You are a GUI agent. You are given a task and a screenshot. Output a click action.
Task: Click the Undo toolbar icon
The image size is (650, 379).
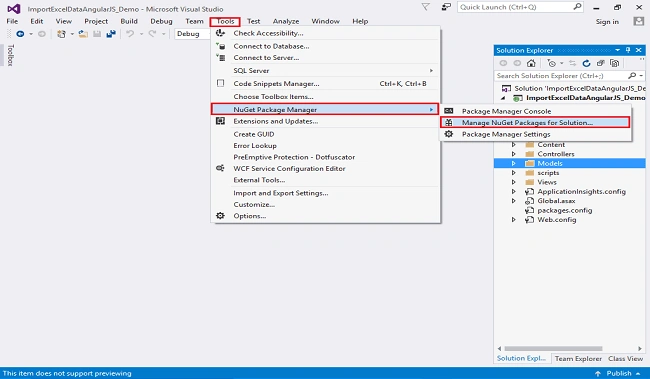click(130, 34)
